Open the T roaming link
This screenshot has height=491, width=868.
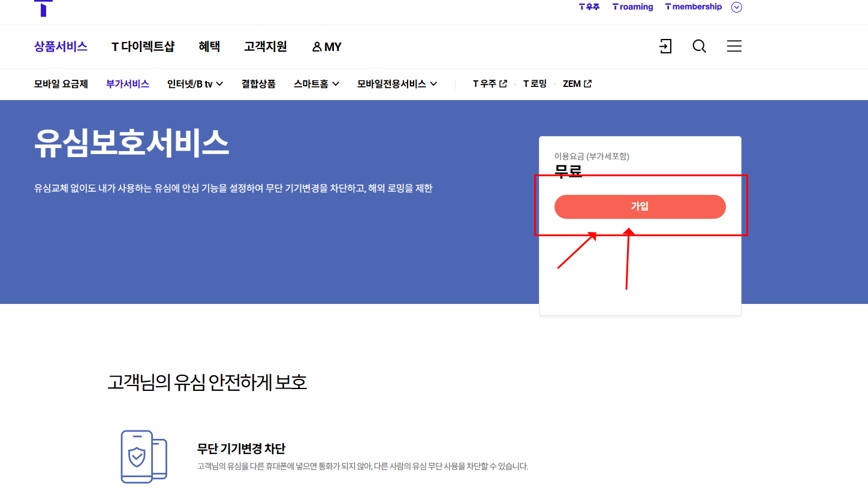tap(632, 7)
